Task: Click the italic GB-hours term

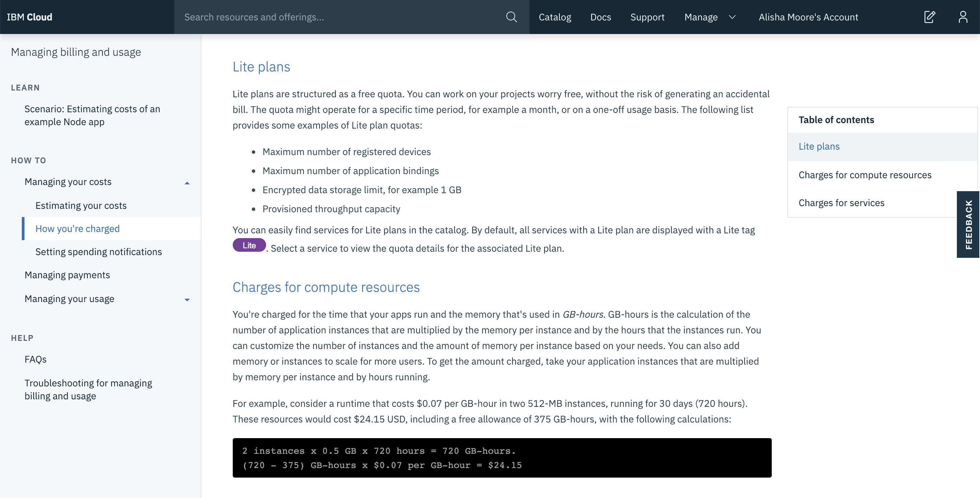Action: point(583,315)
